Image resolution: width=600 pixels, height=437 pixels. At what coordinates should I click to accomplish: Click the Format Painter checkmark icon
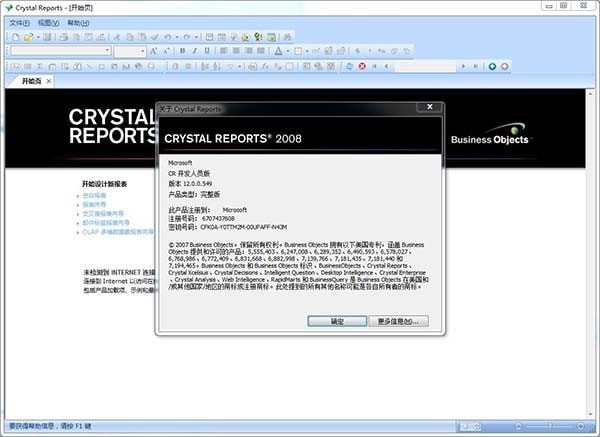pos(155,37)
